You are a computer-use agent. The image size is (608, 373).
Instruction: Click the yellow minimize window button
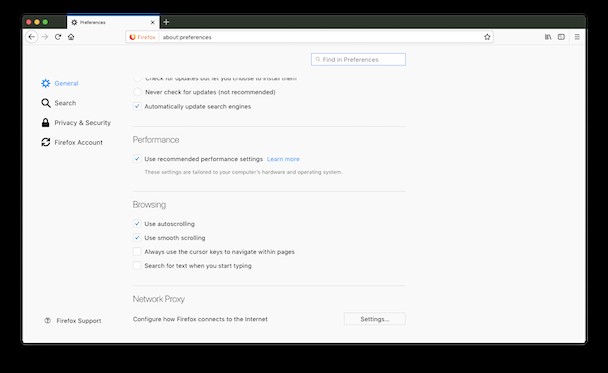tap(37, 22)
